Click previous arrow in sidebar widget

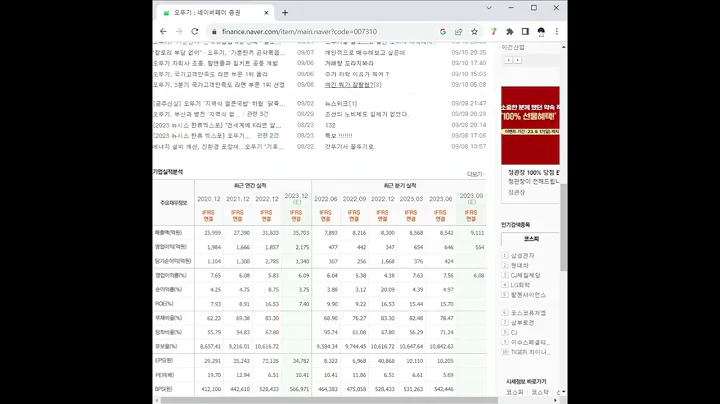(x=508, y=60)
